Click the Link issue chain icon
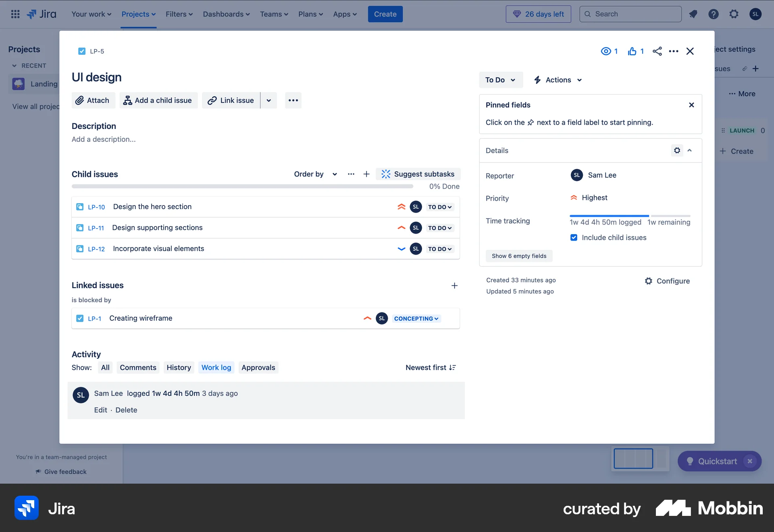Screen dimensions: 774x532 (211, 100)
